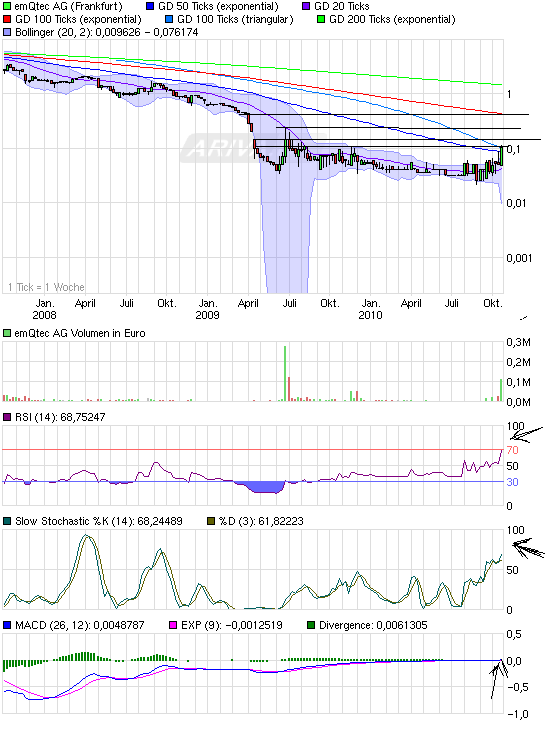Click the %D (3) legend swatch

pyautogui.click(x=211, y=521)
